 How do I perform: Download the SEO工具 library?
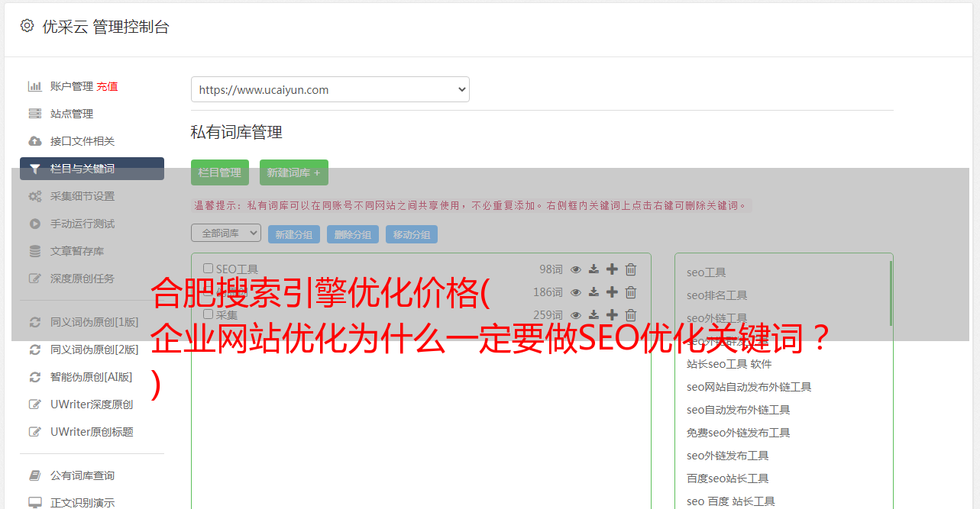594,269
